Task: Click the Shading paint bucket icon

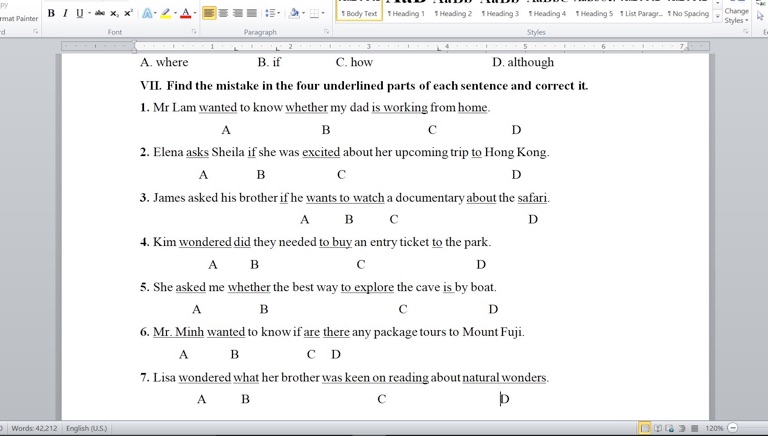Action: click(x=294, y=13)
